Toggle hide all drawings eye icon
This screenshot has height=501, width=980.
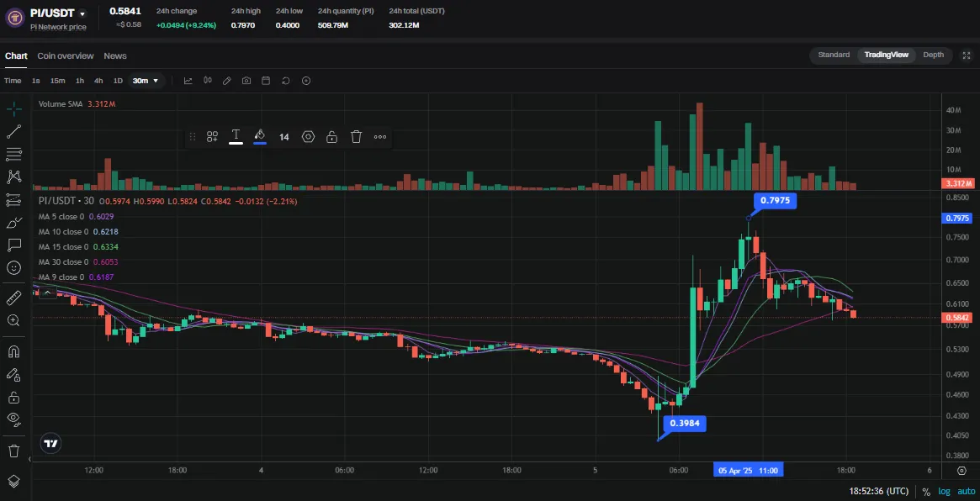tap(13, 419)
